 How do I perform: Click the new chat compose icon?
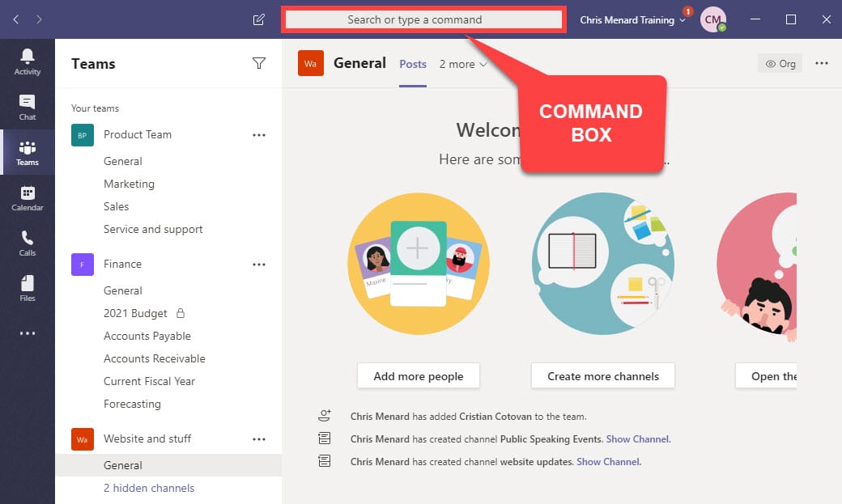tap(259, 19)
